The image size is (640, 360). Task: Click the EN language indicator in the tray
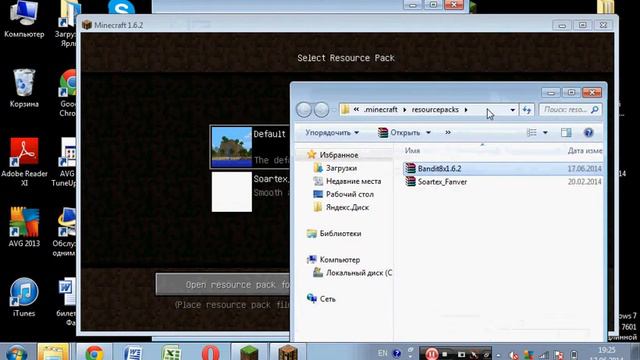382,353
